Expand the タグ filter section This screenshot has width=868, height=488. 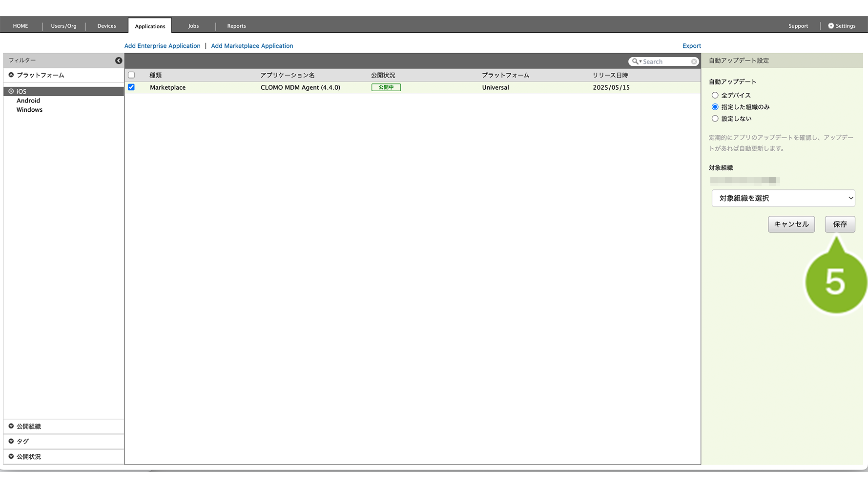[x=11, y=441]
